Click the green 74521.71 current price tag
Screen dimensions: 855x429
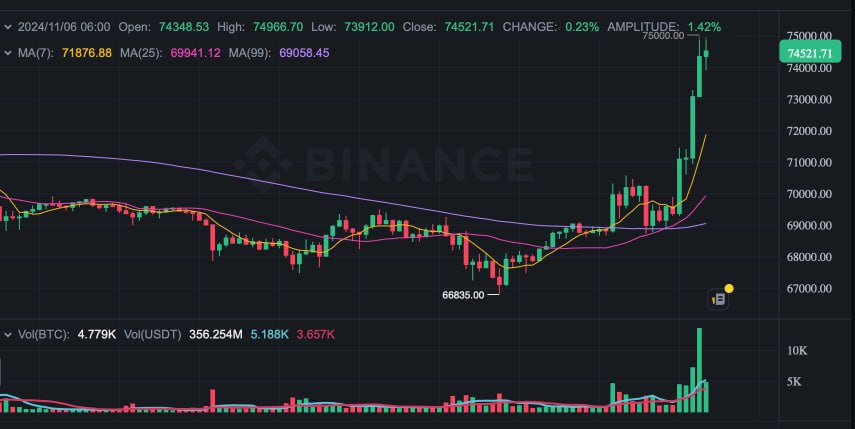tap(808, 53)
